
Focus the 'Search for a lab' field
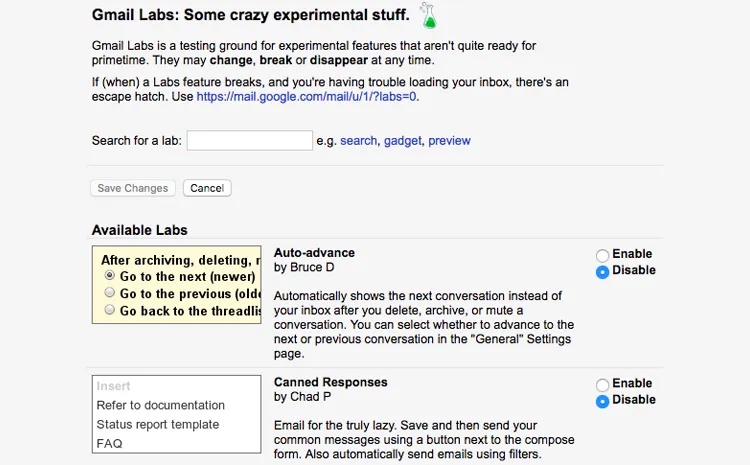click(x=250, y=141)
